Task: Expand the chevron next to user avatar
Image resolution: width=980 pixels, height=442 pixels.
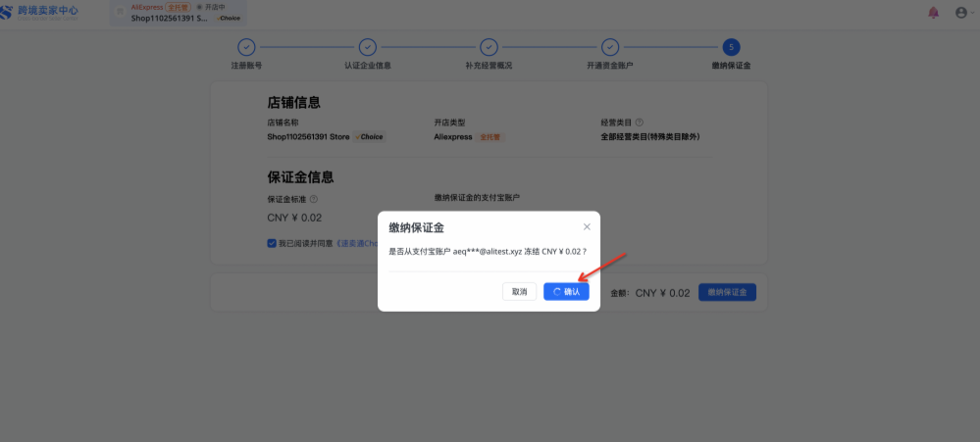Action: tap(972, 13)
